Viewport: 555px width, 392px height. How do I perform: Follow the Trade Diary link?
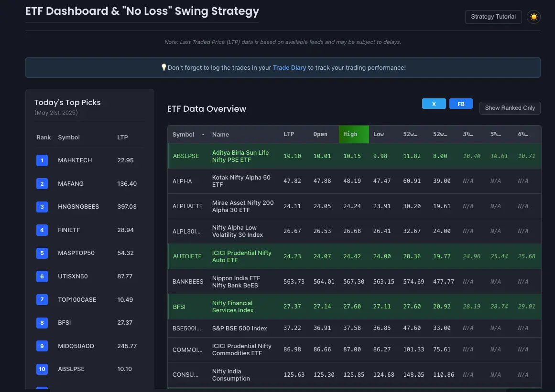(x=289, y=67)
